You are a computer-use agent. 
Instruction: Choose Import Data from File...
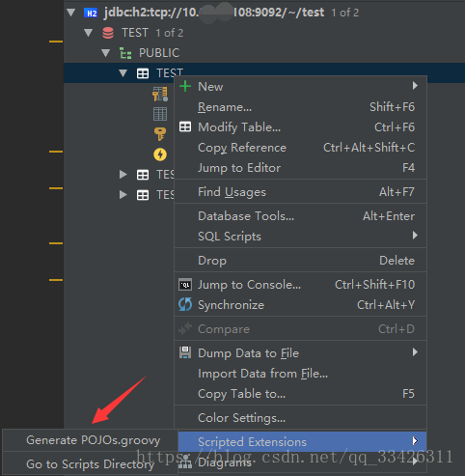click(300, 374)
